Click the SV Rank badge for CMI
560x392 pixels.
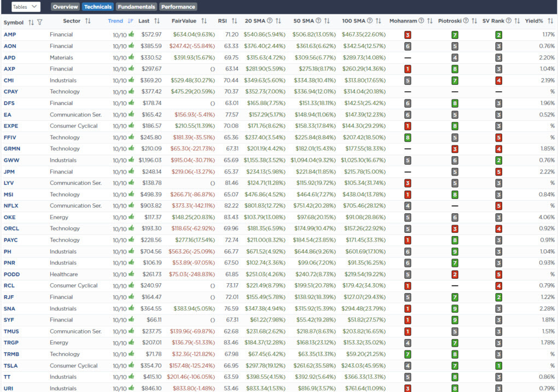[x=499, y=81]
